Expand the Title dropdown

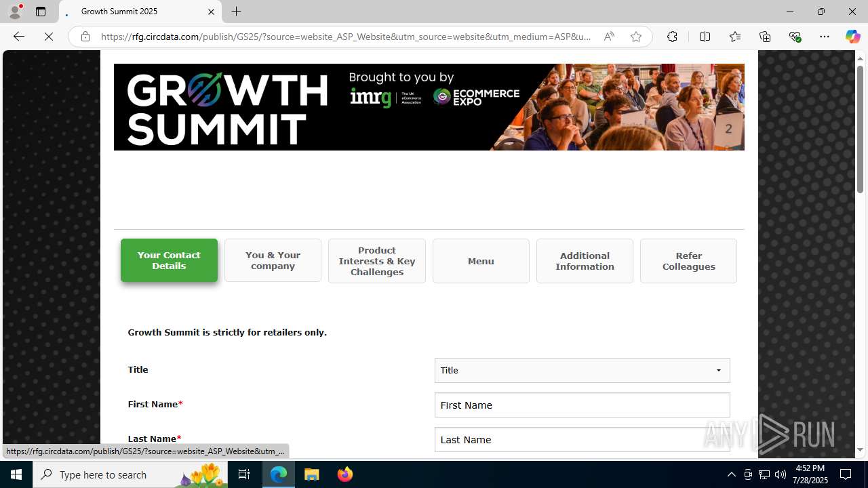[x=582, y=370]
